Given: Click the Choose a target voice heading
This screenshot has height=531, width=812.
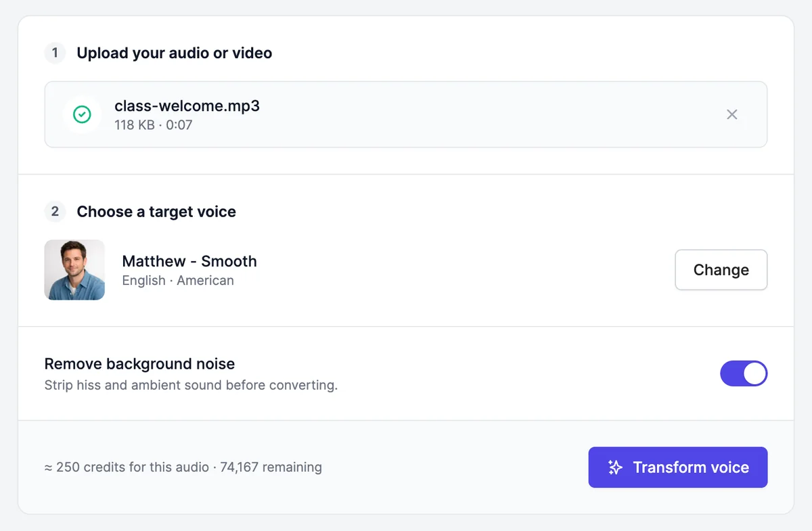Looking at the screenshot, I should (x=156, y=212).
